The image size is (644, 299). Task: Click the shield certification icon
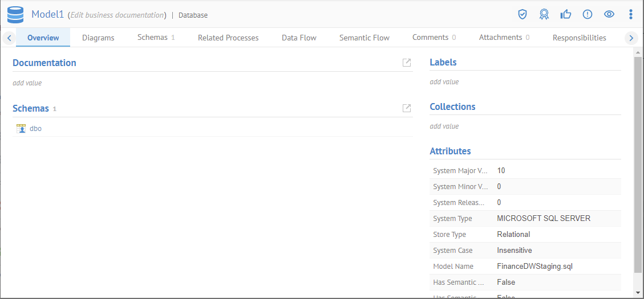522,14
